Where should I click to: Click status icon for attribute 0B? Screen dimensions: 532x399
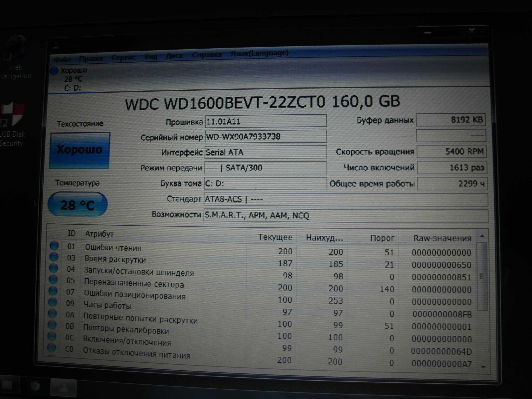pos(52,325)
